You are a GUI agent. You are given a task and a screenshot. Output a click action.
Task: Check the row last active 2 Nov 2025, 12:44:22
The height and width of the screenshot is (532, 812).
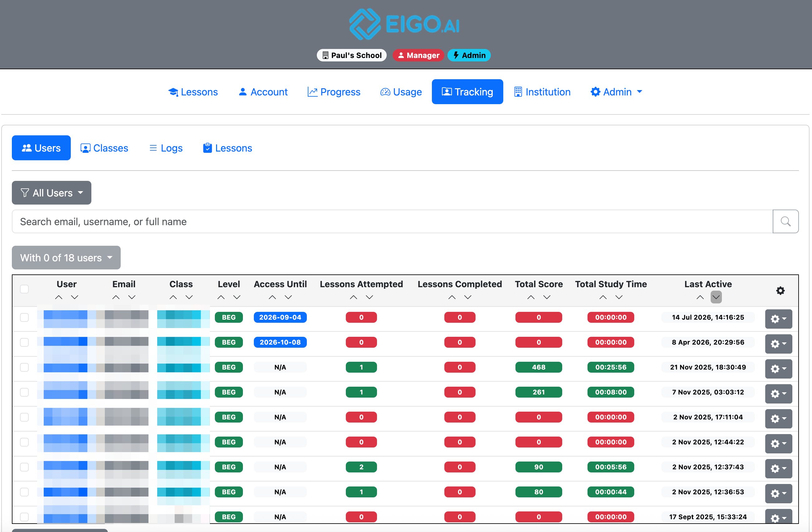(24, 442)
